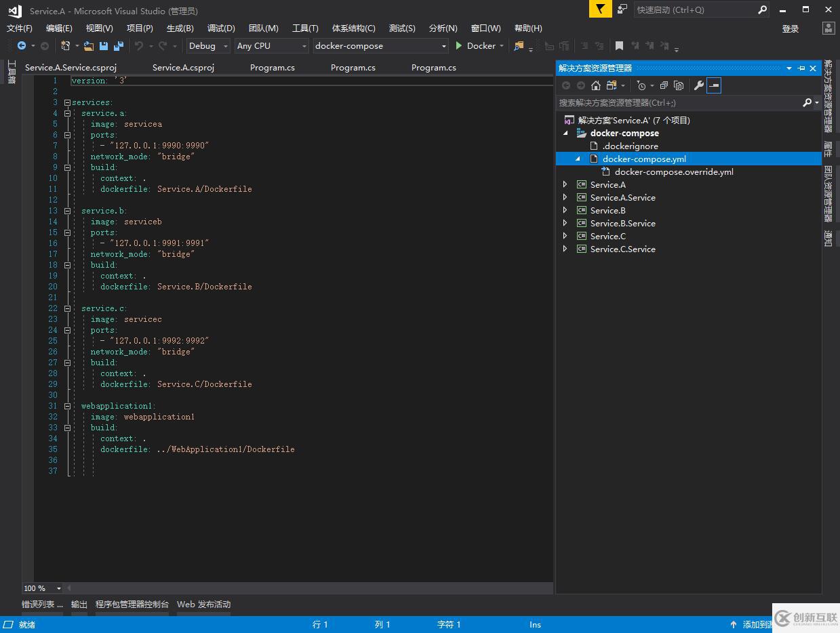This screenshot has height=633, width=840.
Task: Click the new project toolbar icon
Action: pyautogui.click(x=66, y=46)
